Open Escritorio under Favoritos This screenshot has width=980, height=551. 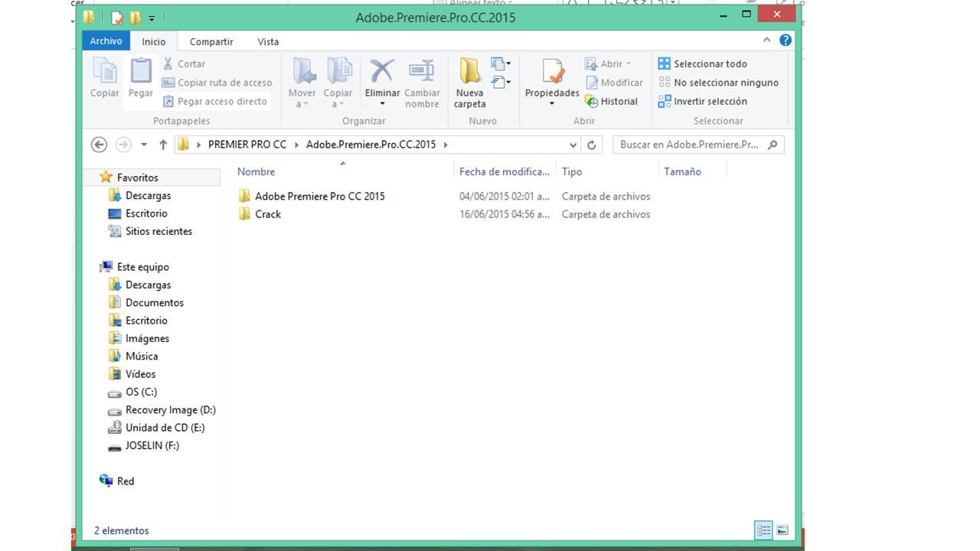click(146, 214)
